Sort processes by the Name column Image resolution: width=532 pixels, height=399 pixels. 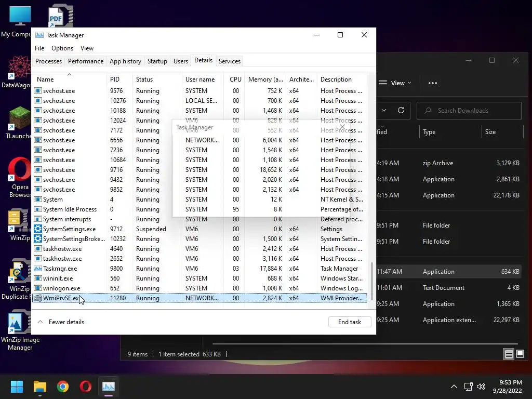pyautogui.click(x=70, y=79)
